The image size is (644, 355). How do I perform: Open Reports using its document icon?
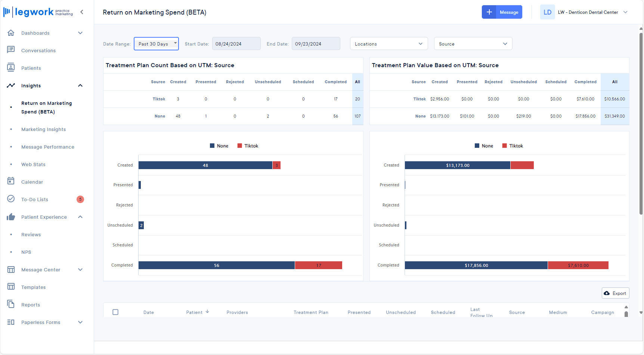click(11, 304)
